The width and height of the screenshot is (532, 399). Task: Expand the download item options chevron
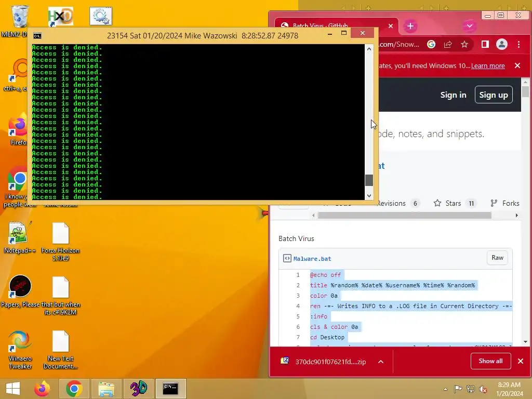point(381,362)
